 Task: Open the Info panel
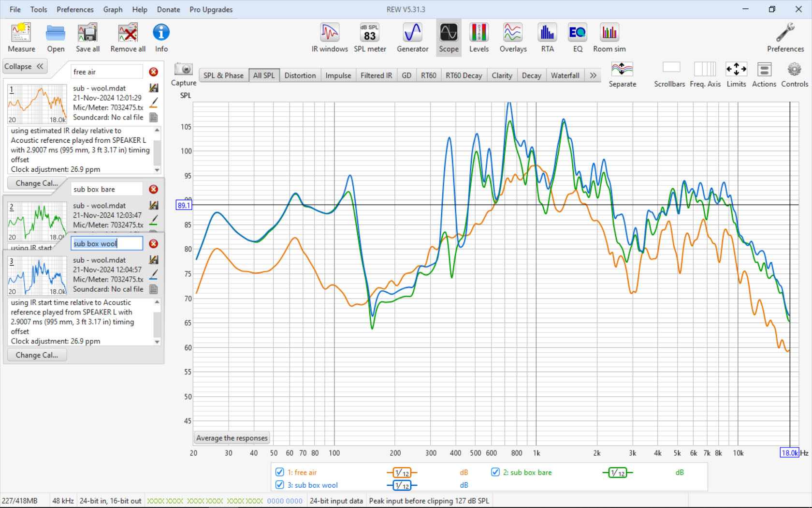click(x=161, y=38)
